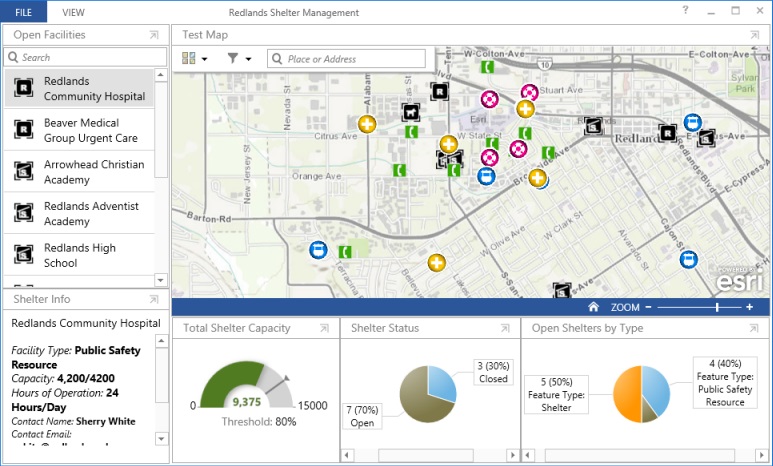Click facilities list scroll up arrow
The height and width of the screenshot is (466, 773).
(161, 75)
